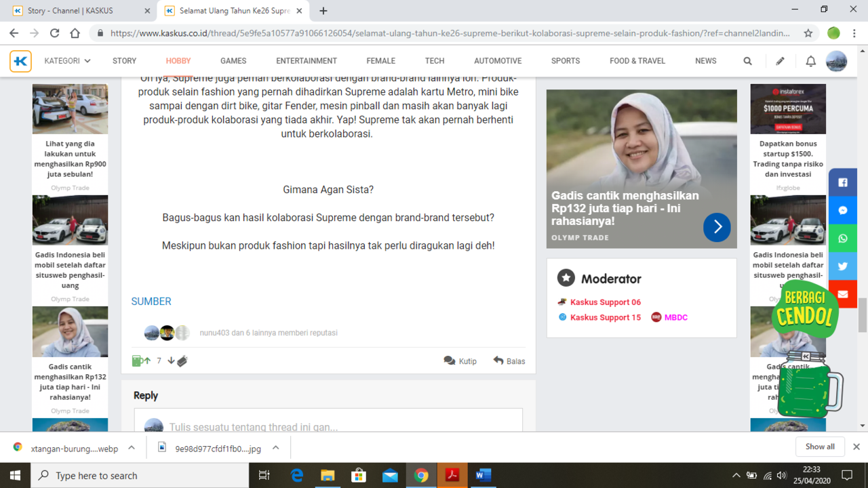The image size is (868, 488).
Task: Click the Balas reply button
Action: (x=509, y=361)
